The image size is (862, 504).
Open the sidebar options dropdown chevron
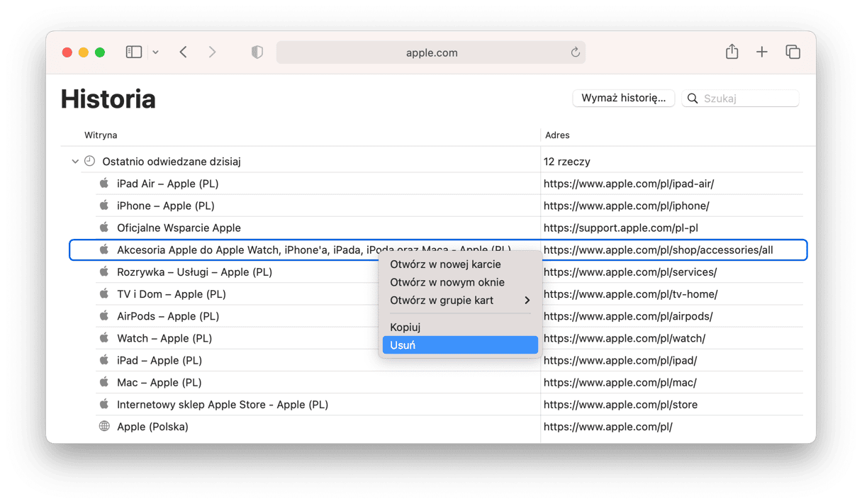(x=155, y=52)
